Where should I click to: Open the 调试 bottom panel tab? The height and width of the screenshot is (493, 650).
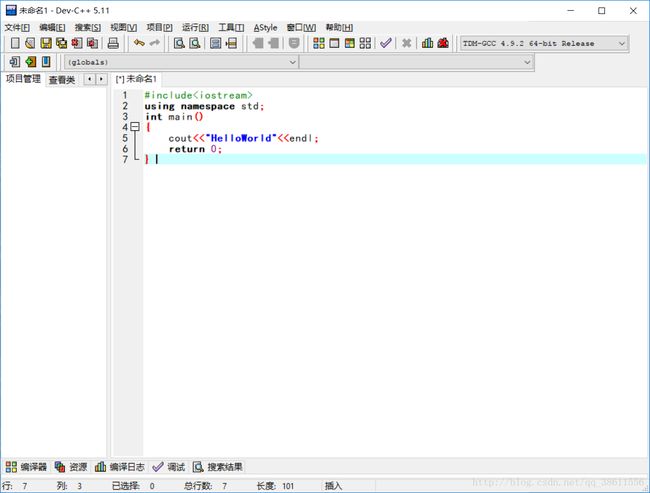(x=169, y=467)
